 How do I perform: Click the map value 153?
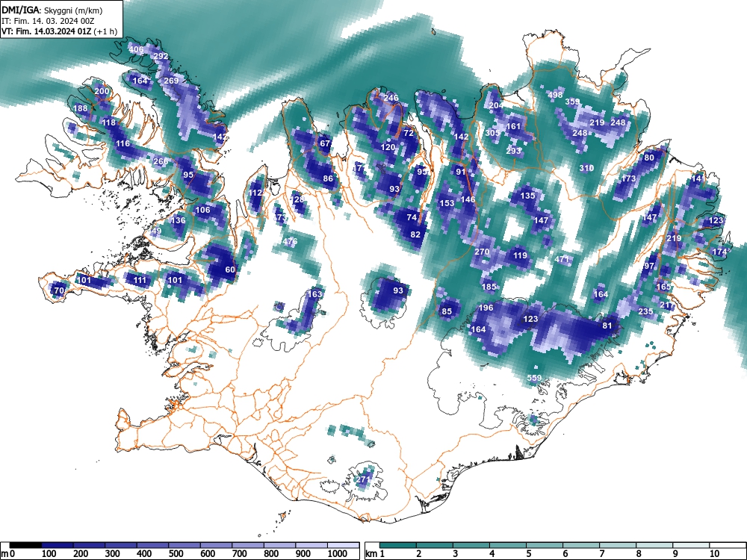tap(447, 203)
